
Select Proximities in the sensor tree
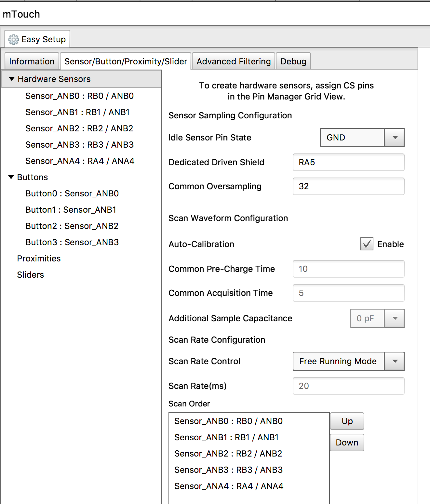(39, 259)
